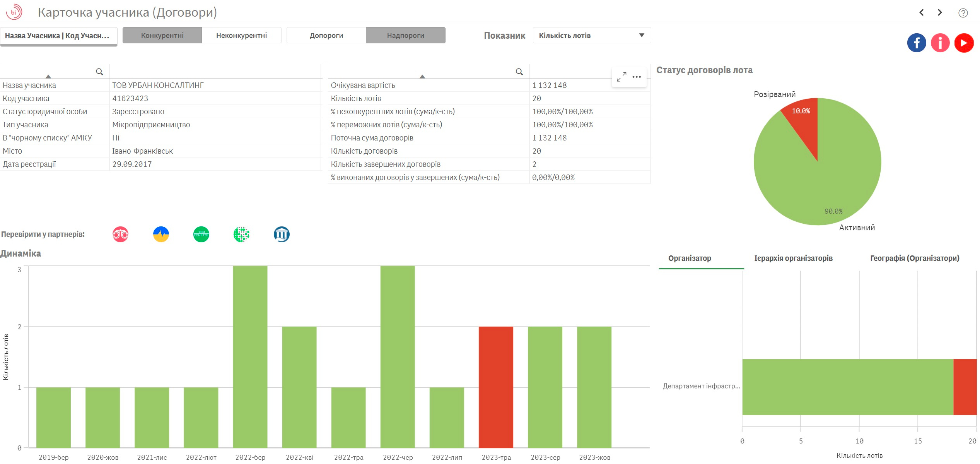This screenshot has height=464, width=980.
Task: Sort the indicators table by column arrow
Action: pyautogui.click(x=422, y=76)
